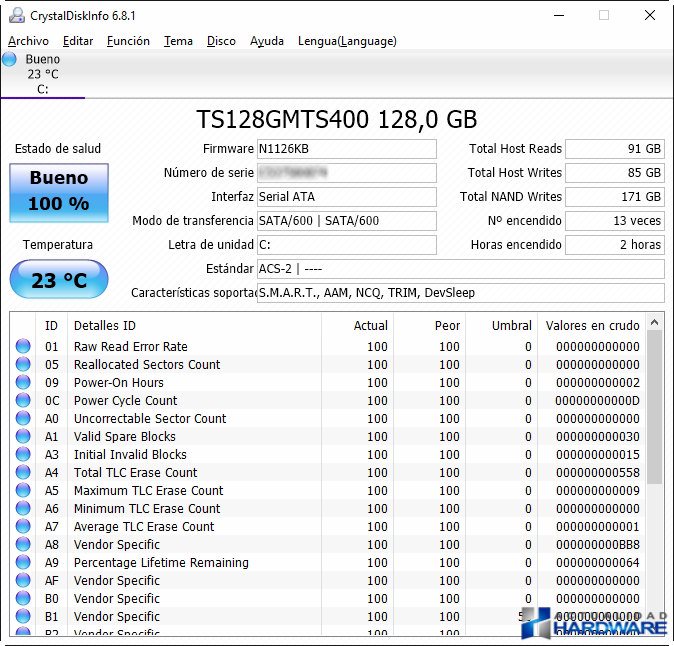Screen dimensions: 674x646
Task: Click status orb of Power Cycle Count
Action: click(x=23, y=400)
